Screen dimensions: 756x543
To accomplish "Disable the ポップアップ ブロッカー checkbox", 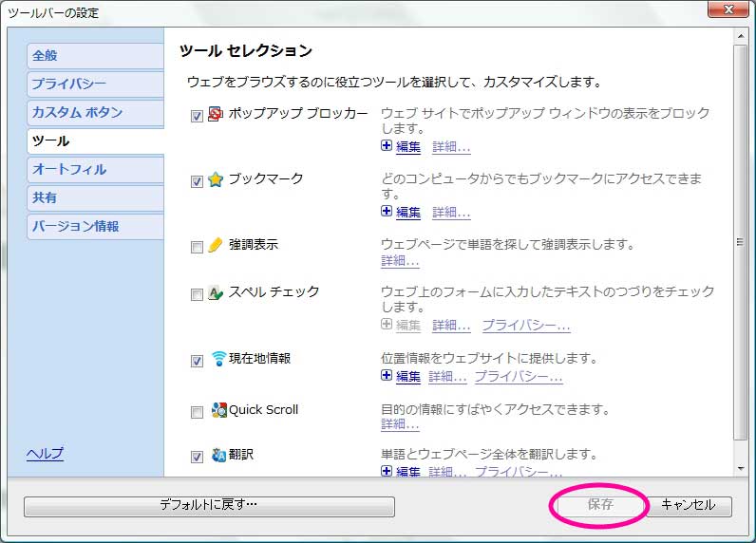I will 197,117.
